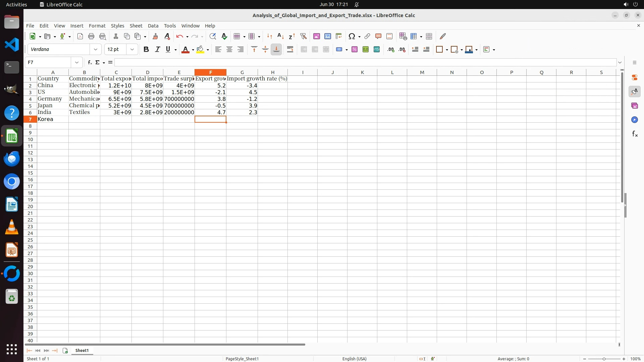Expand the Verdana font name dropdown
This screenshot has height=362, width=644.
click(x=96, y=50)
